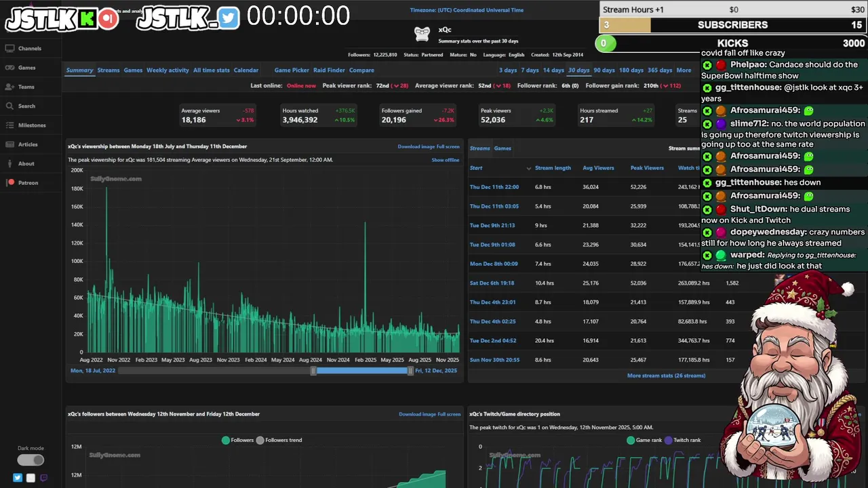Open Games via its gamepad icon in sidebar

pos(9,68)
